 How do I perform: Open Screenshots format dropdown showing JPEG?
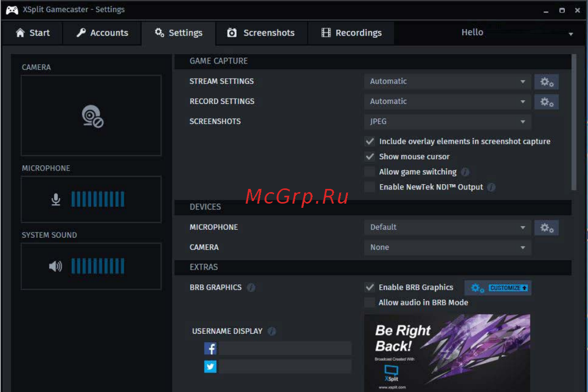coord(447,122)
